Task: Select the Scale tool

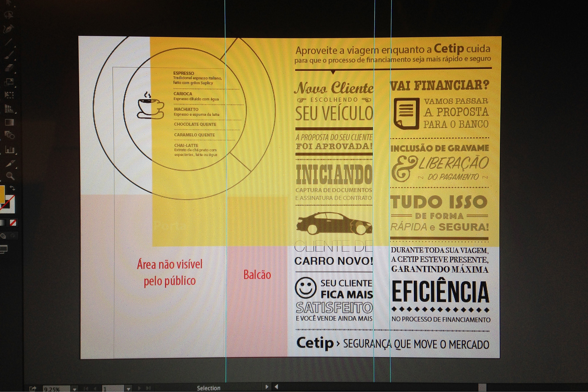Action: [x=9, y=82]
